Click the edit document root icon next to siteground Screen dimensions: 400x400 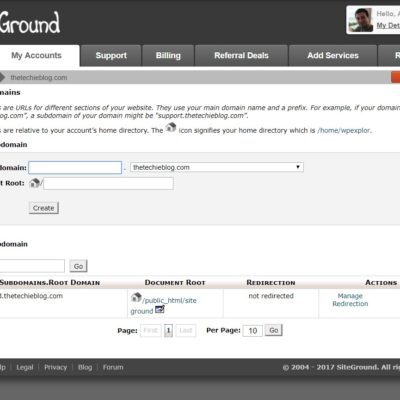tap(160, 310)
